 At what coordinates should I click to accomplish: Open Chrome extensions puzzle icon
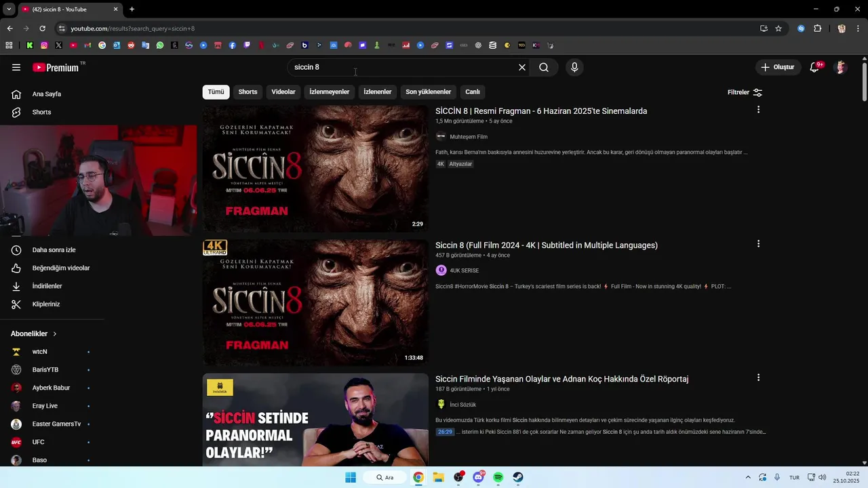click(x=817, y=28)
